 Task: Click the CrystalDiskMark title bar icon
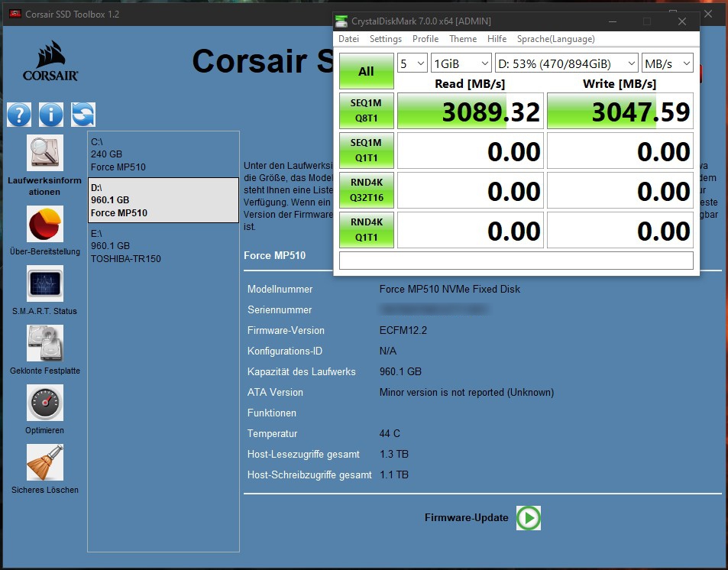(x=341, y=21)
